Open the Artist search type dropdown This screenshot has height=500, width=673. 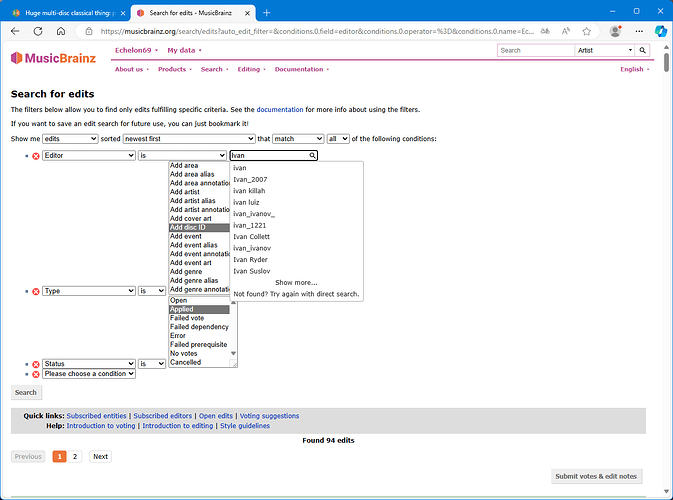[x=605, y=50]
